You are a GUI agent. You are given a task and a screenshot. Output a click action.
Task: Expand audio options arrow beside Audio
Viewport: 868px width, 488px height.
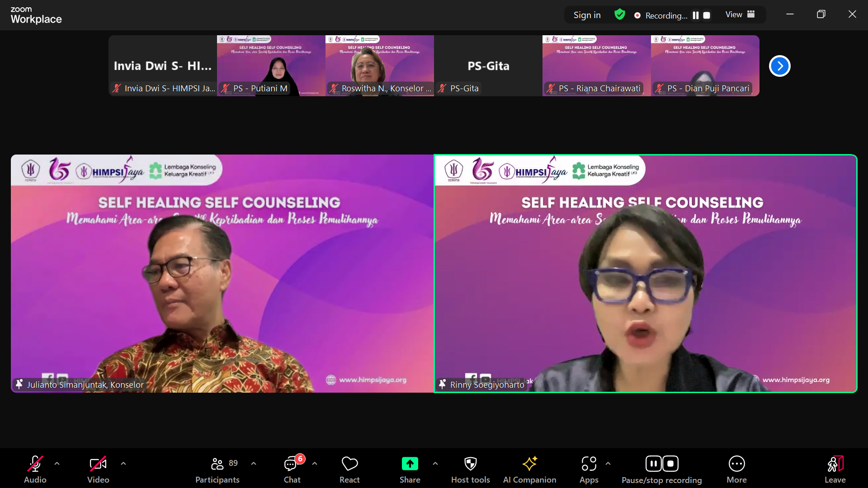(x=57, y=463)
